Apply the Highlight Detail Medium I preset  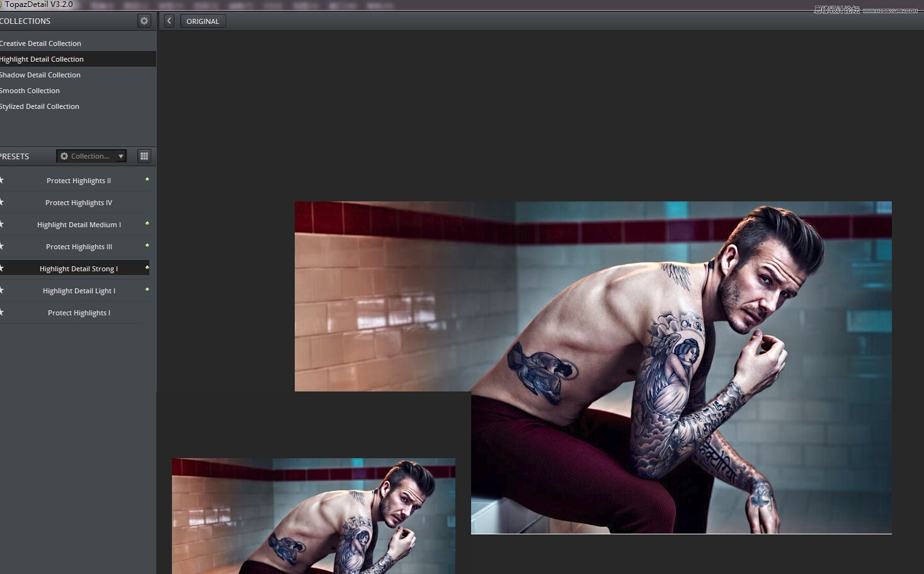[79, 225]
